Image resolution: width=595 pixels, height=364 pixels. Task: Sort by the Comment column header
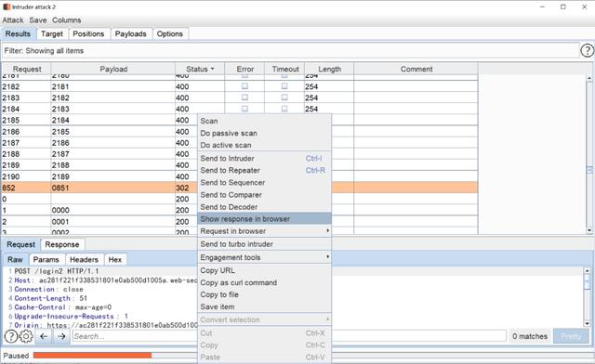point(416,69)
